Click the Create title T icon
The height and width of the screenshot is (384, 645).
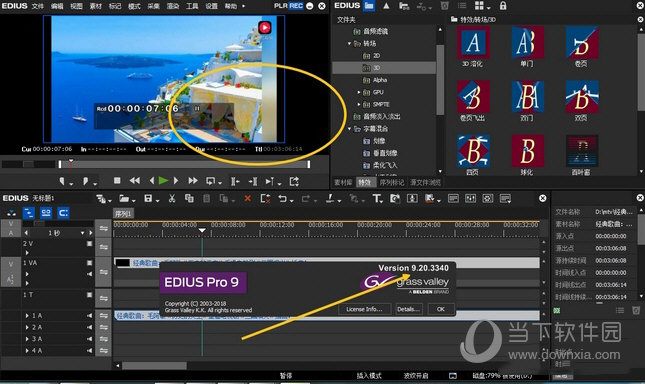coord(376,199)
